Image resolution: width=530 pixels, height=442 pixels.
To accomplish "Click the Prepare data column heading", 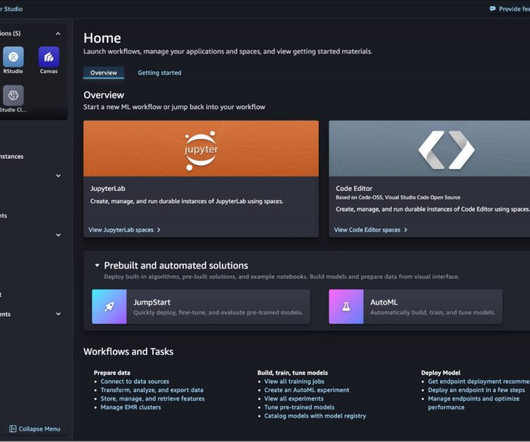I will pyautogui.click(x=112, y=373).
